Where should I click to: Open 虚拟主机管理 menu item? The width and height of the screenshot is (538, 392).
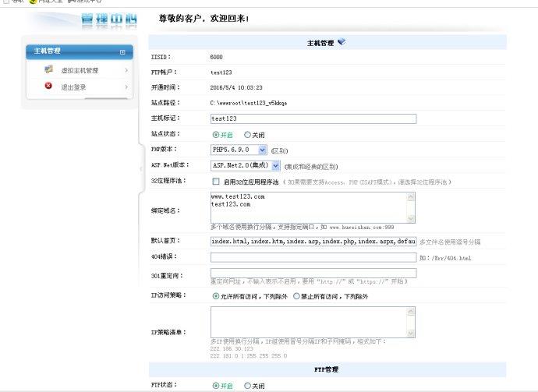pos(80,70)
